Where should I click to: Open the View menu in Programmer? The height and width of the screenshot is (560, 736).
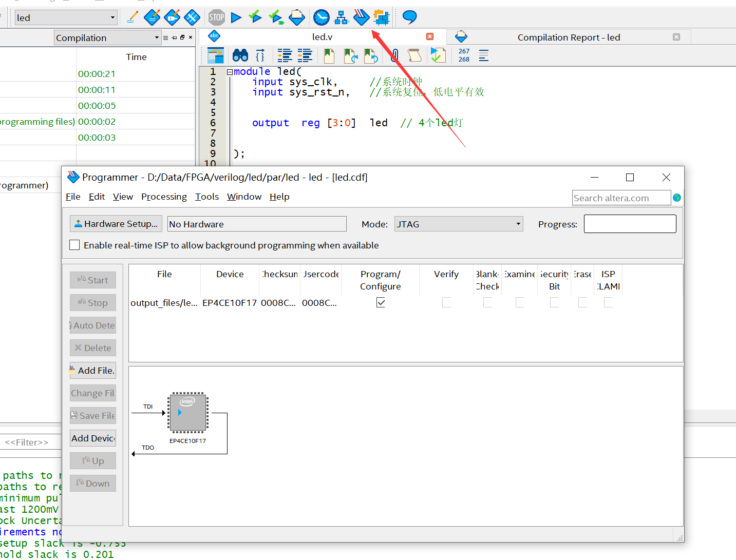click(x=123, y=197)
